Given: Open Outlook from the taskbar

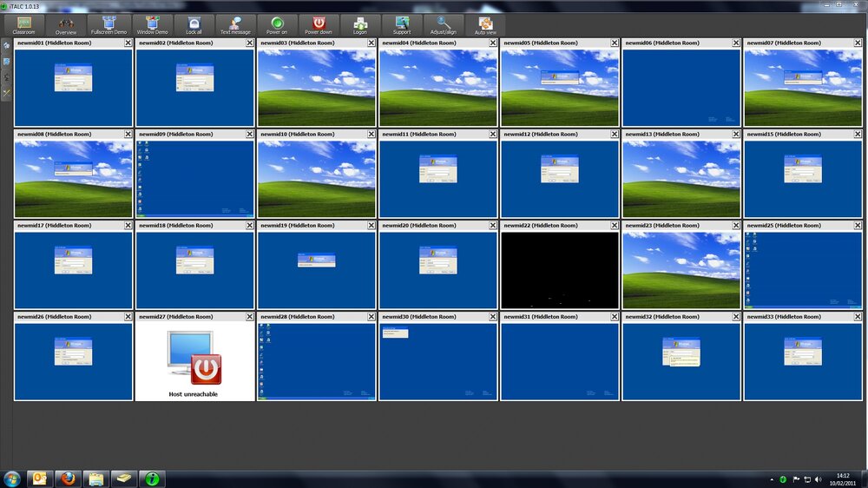Looking at the screenshot, I should pyautogui.click(x=40, y=478).
